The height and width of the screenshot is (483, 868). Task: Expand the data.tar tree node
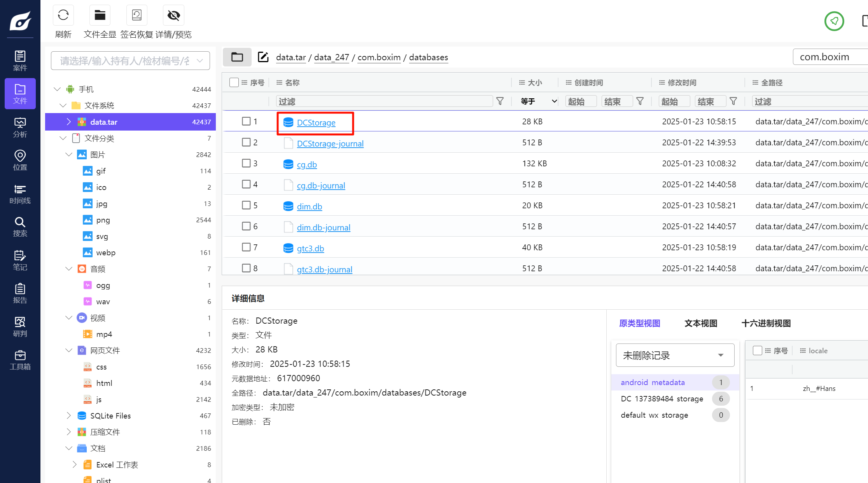(x=69, y=122)
